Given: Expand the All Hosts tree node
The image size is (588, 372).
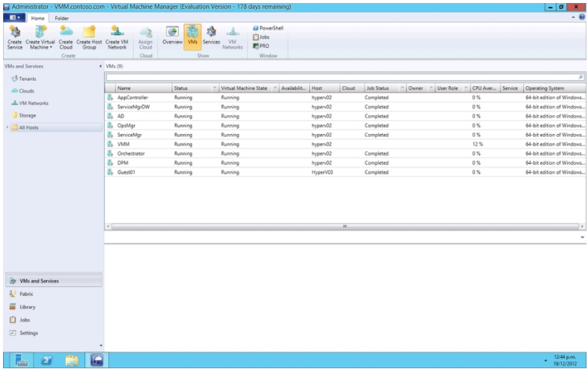Looking at the screenshot, I should (7, 127).
